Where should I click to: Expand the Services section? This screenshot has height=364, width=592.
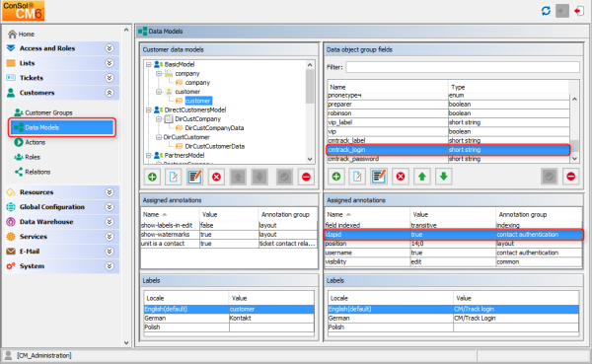(110, 237)
